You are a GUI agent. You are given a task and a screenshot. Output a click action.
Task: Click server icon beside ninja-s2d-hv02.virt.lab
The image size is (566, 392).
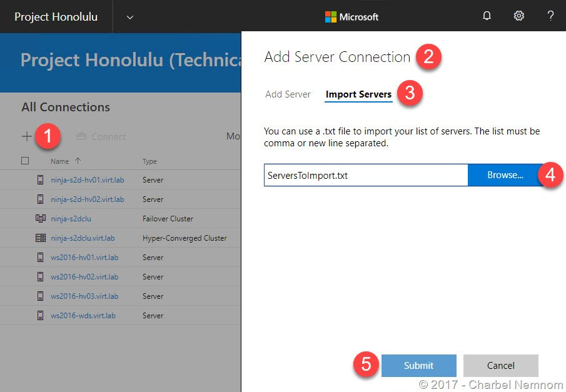41,199
